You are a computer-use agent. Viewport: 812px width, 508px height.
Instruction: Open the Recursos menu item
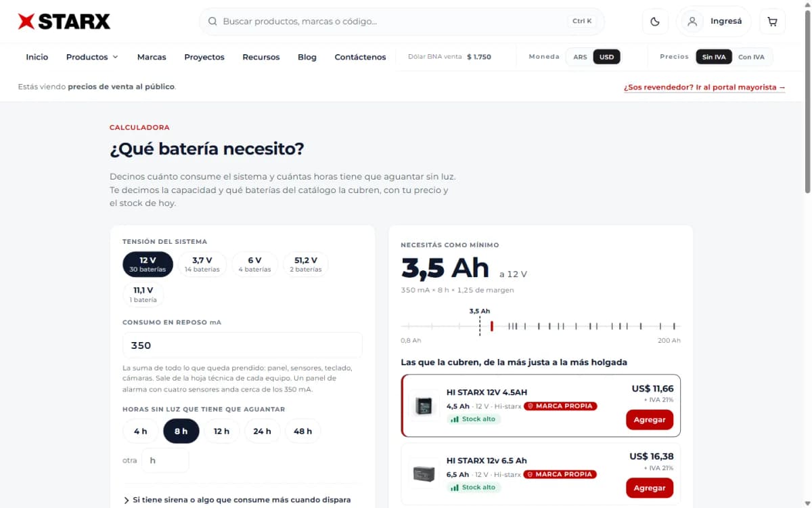click(x=261, y=57)
